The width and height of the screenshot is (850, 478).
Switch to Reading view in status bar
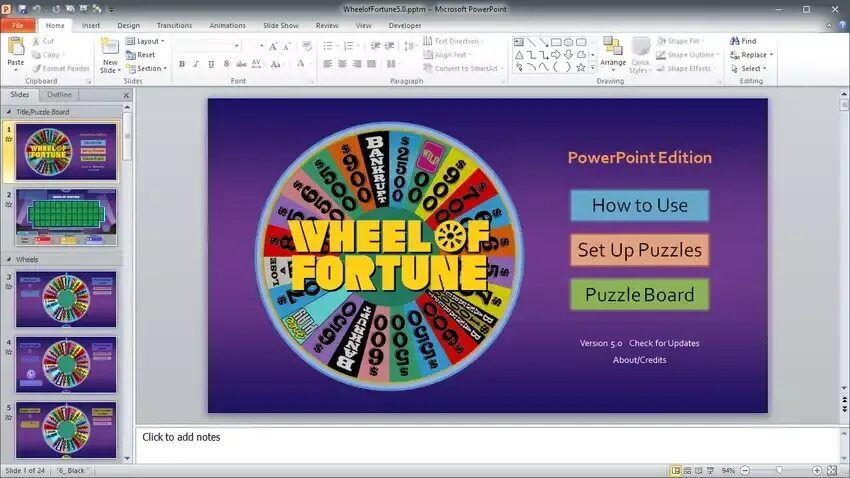coord(699,470)
